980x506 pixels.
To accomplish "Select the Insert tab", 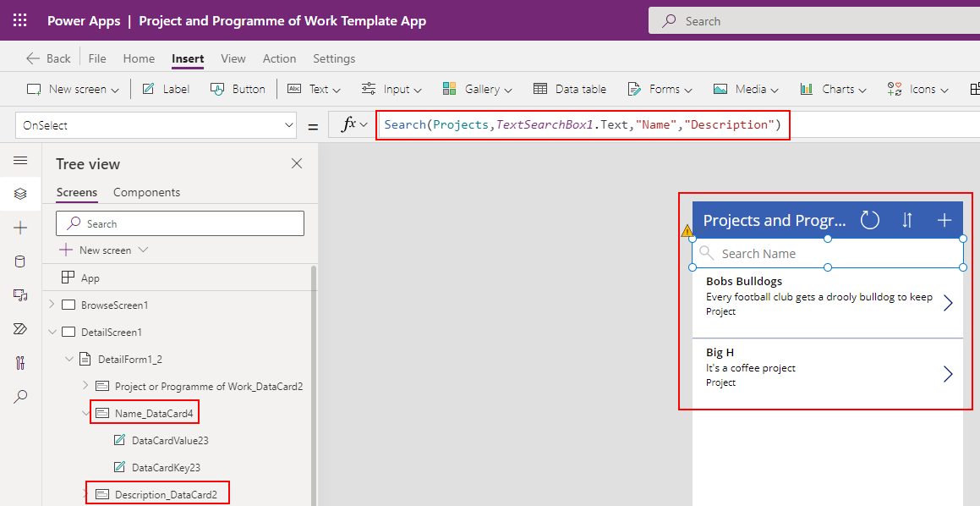I will [x=188, y=58].
